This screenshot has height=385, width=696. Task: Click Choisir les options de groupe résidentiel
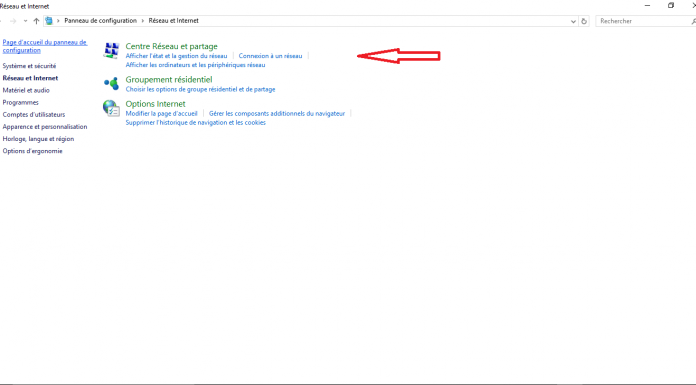pos(200,89)
